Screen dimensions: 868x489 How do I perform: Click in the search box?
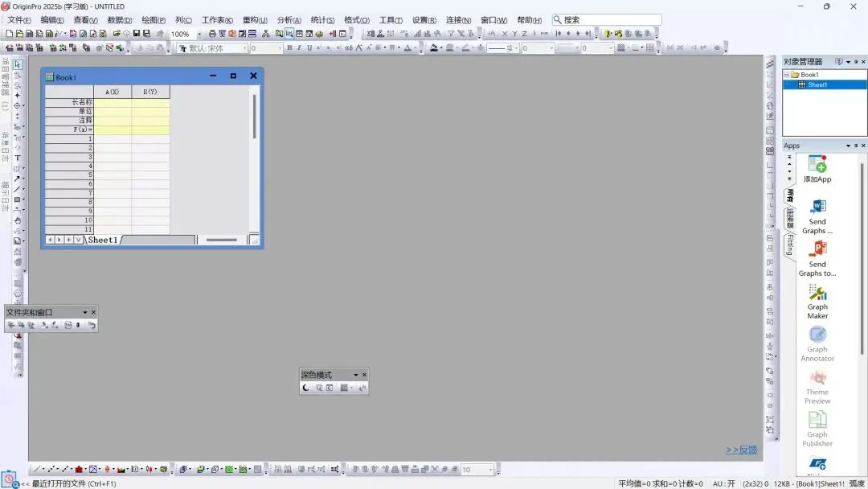tap(607, 20)
